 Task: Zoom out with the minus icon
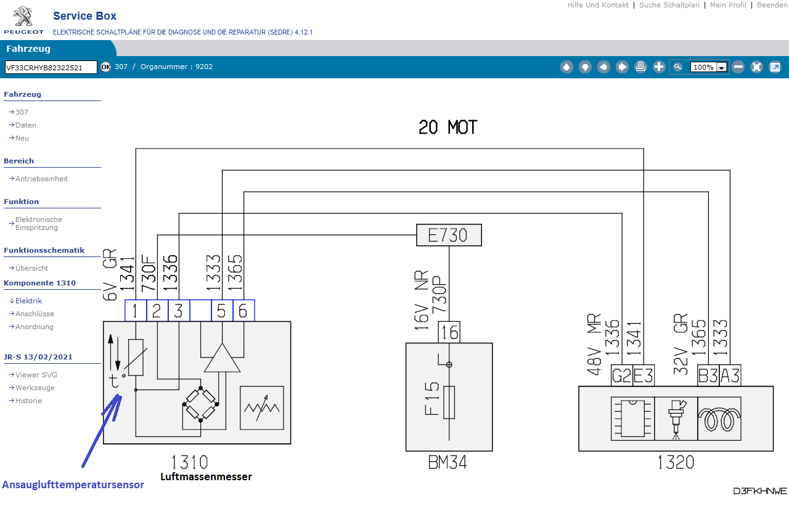click(738, 67)
